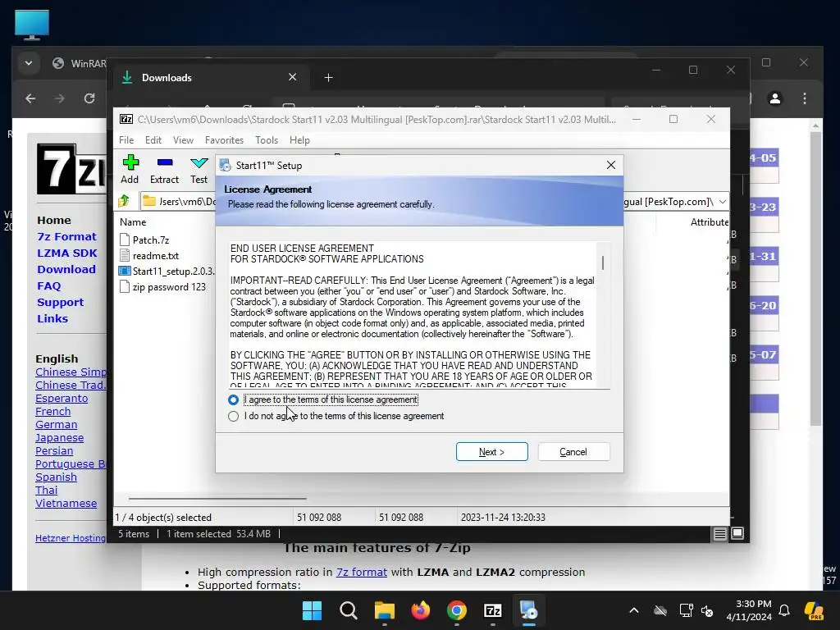840x630 pixels.
Task: Open the 7z format link in features
Action: coord(362,572)
